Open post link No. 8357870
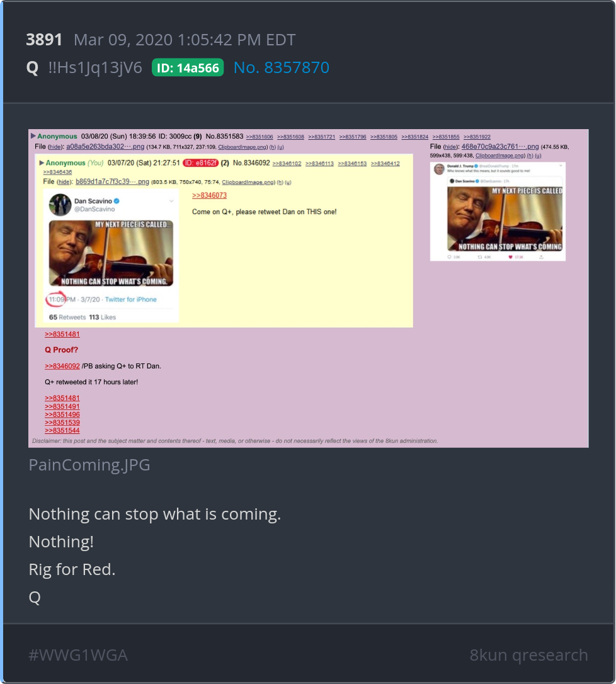The height and width of the screenshot is (684, 616). click(282, 67)
